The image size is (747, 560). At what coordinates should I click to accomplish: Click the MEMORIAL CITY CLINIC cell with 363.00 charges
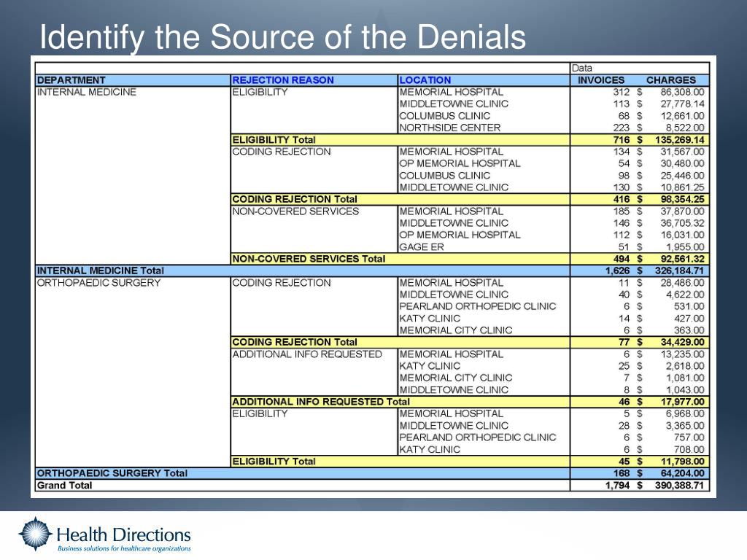click(x=455, y=330)
